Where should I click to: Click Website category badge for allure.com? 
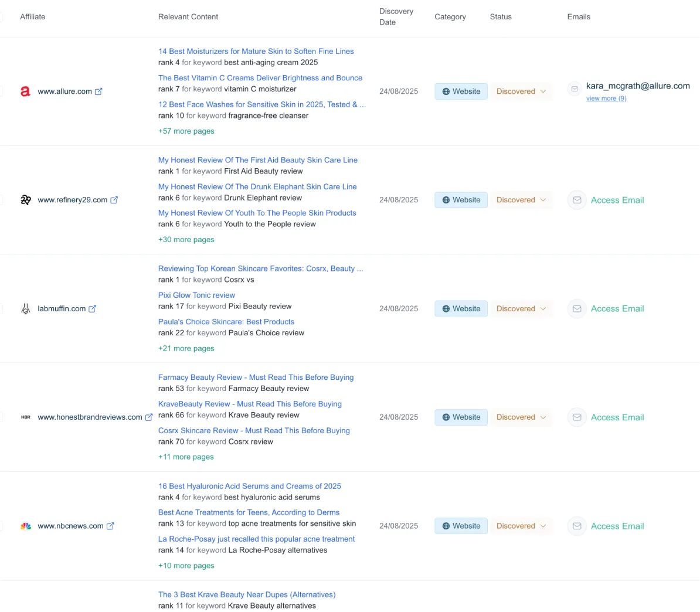point(461,91)
